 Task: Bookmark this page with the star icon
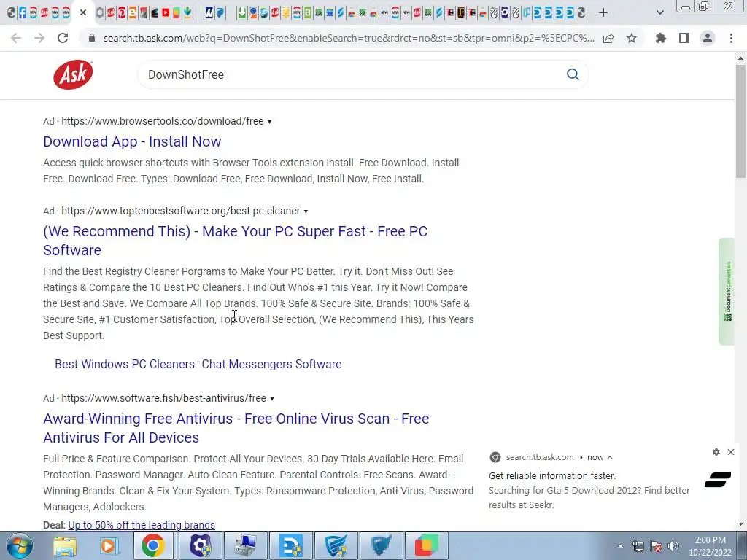click(632, 38)
